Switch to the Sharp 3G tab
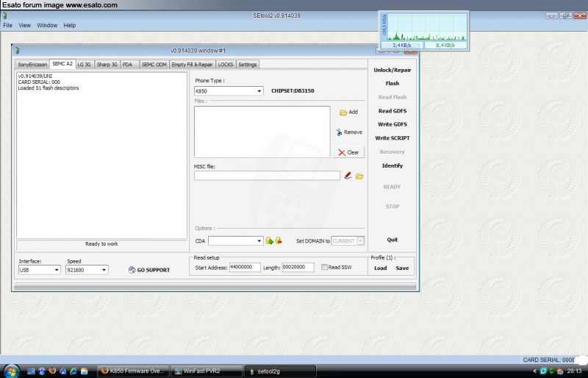Viewport: 588px width, 378px height. (107, 65)
